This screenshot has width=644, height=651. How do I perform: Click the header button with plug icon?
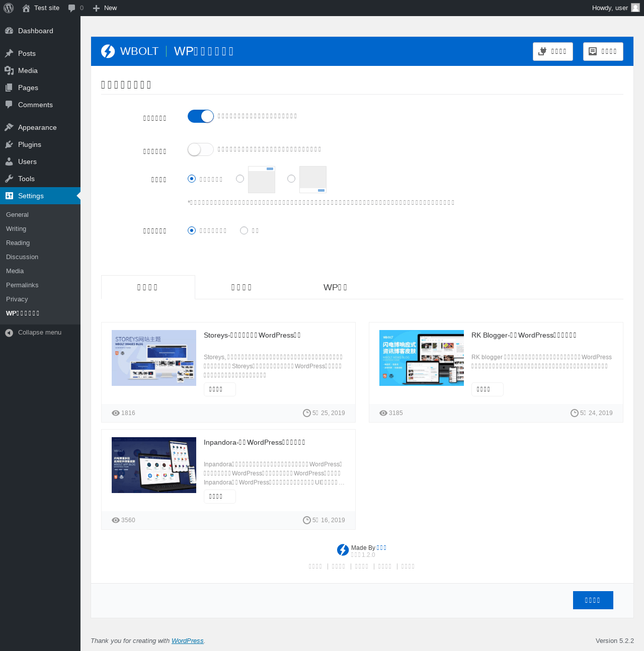[x=553, y=51]
